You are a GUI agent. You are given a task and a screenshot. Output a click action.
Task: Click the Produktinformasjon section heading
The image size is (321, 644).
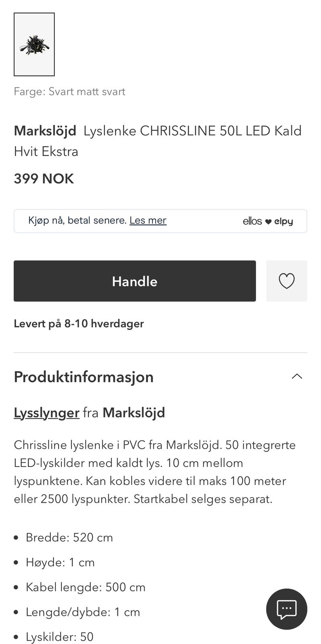click(x=84, y=377)
